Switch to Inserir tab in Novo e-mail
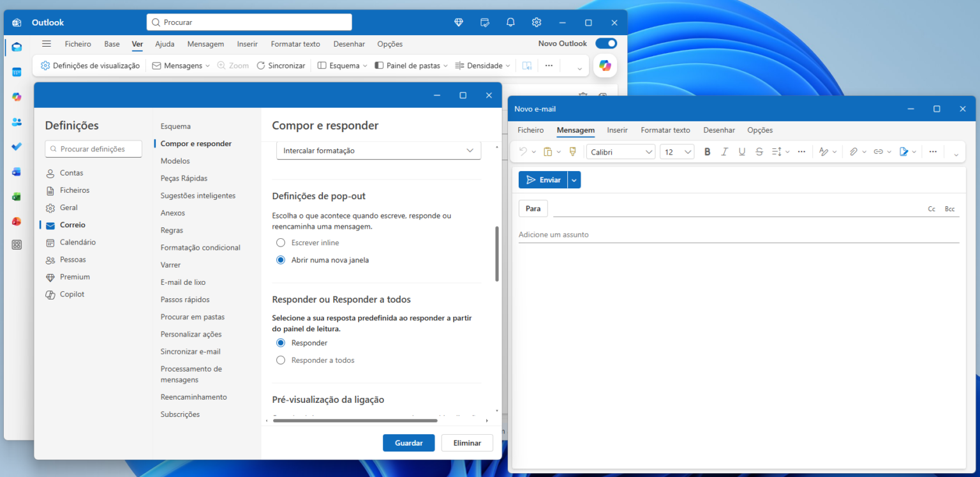Viewport: 980px width, 477px height. click(x=617, y=130)
